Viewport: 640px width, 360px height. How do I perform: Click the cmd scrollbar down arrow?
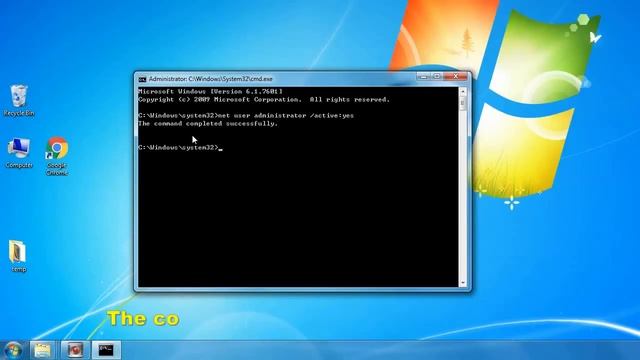[463, 282]
